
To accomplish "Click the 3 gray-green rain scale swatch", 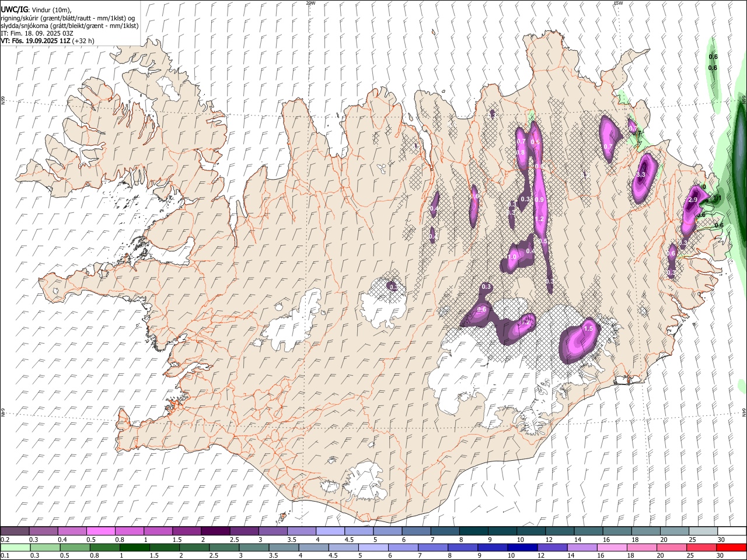I will pyautogui.click(x=253, y=548).
